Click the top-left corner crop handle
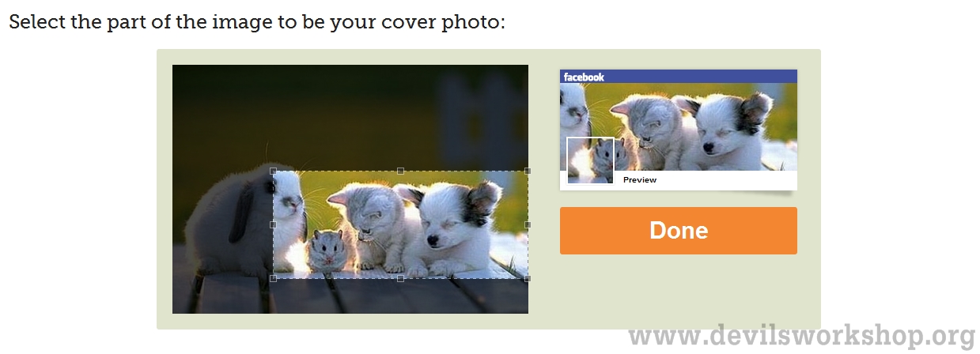980x354 pixels. click(274, 171)
